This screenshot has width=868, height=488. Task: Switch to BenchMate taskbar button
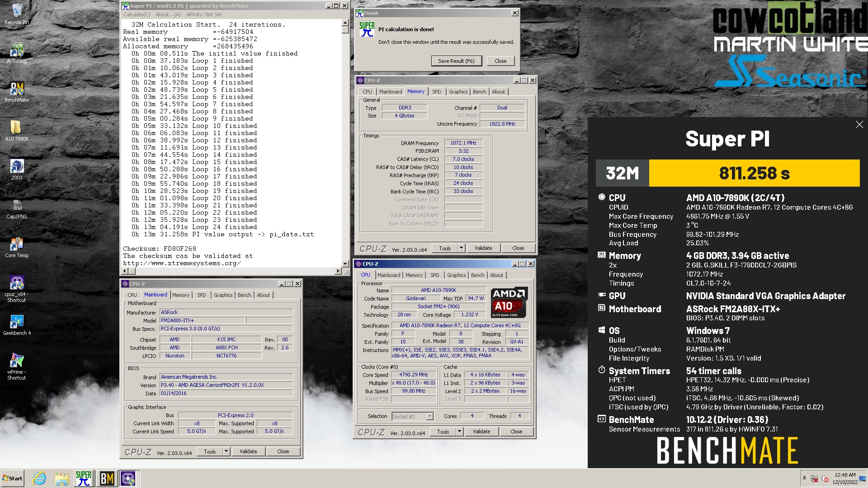coord(107,479)
